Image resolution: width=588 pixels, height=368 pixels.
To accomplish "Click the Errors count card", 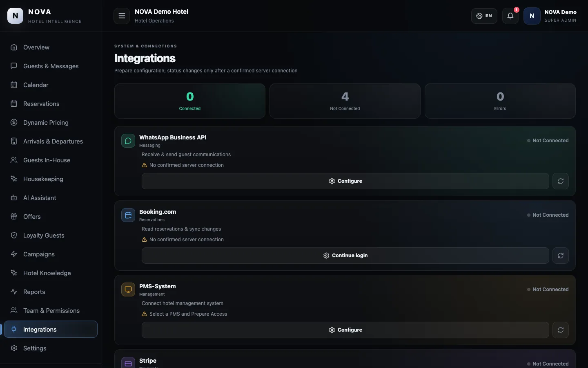I will click(x=500, y=101).
